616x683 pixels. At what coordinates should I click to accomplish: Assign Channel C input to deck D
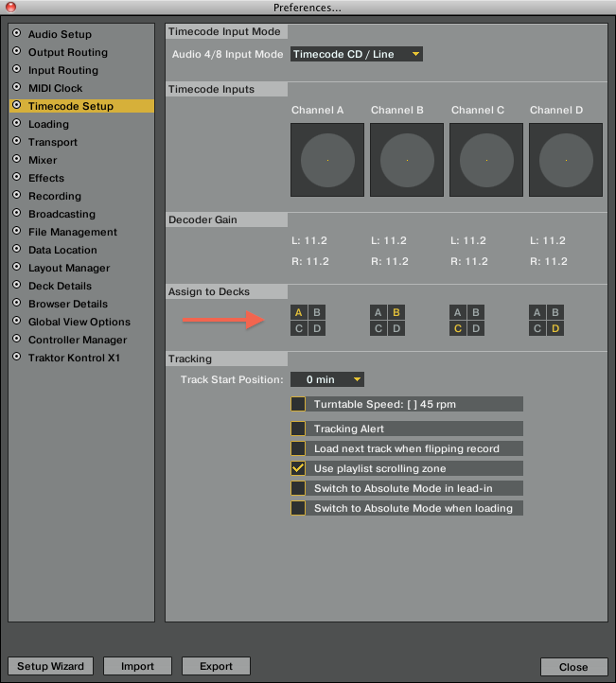coord(476,329)
